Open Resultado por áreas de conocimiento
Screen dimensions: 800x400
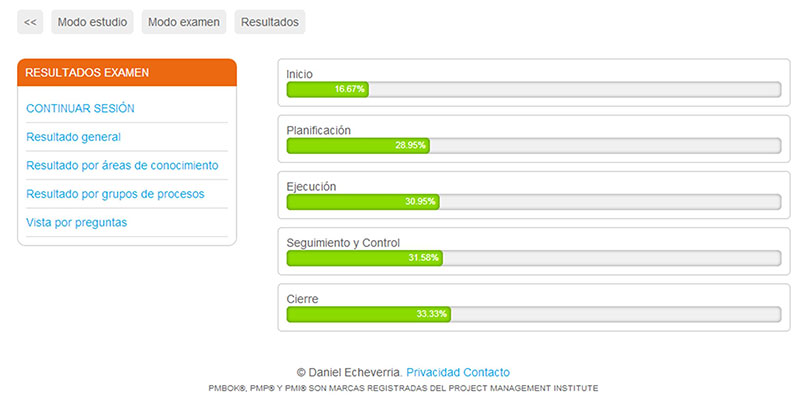click(x=122, y=166)
